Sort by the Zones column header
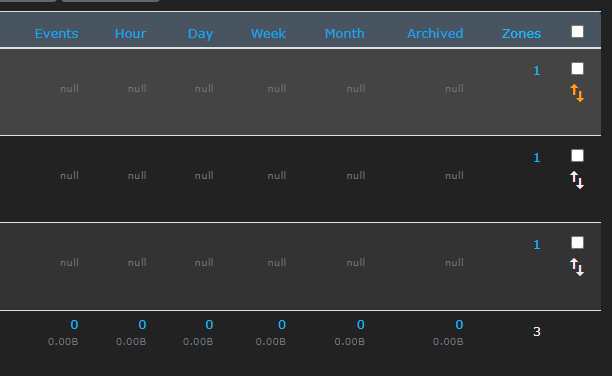The width and height of the screenshot is (612, 376). click(x=521, y=34)
